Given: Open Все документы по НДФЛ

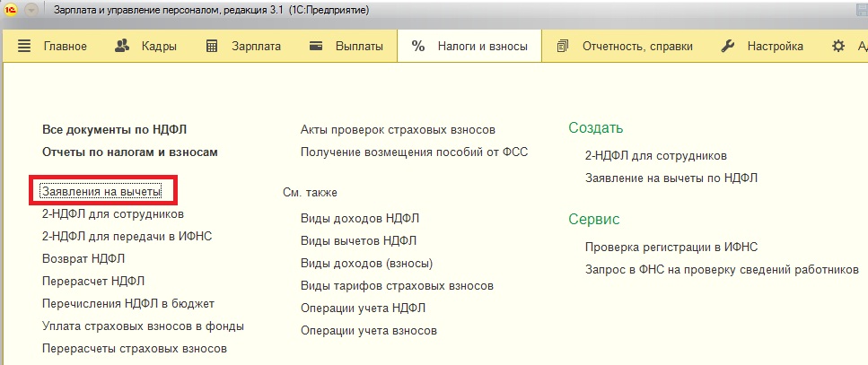Looking at the screenshot, I should click(114, 129).
